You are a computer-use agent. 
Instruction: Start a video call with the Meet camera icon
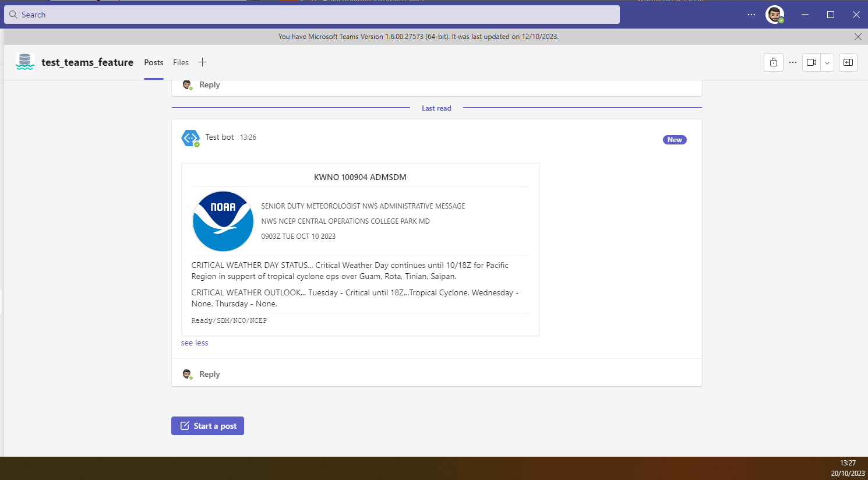click(x=811, y=62)
